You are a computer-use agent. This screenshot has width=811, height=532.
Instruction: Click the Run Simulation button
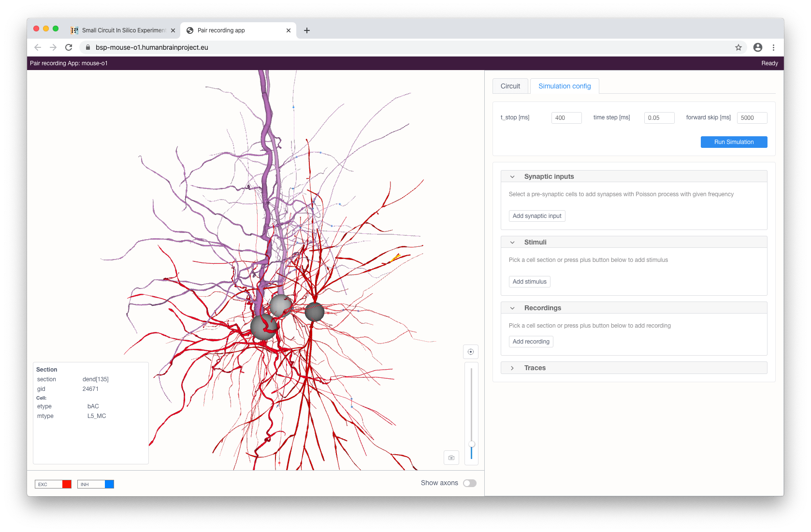(734, 142)
